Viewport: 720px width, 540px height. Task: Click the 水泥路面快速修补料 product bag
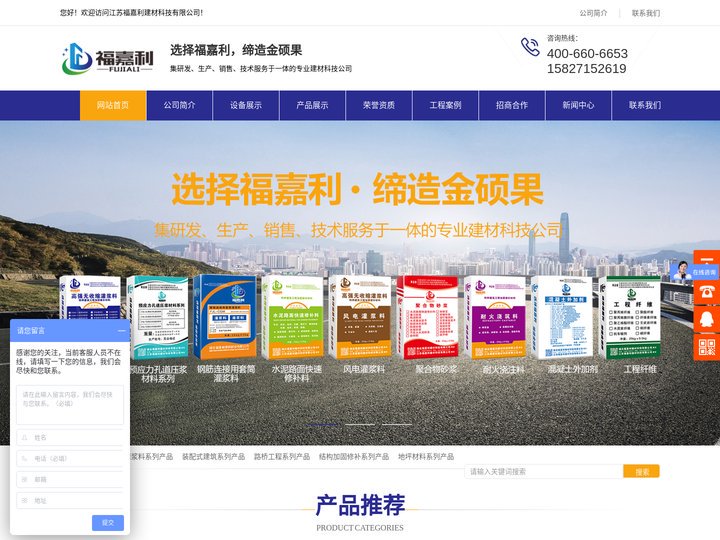click(x=293, y=317)
